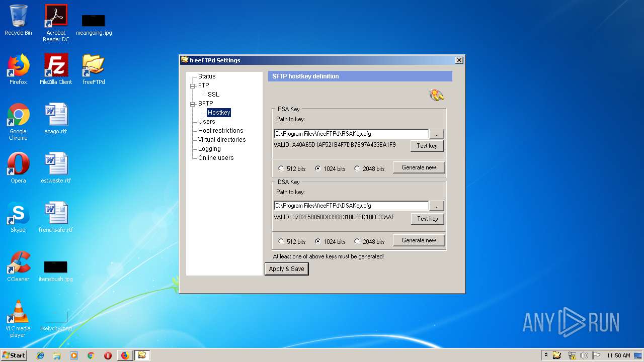Image resolution: width=644 pixels, height=362 pixels.
Task: Select frenchsafe.rtf document icon
Action: click(x=56, y=217)
